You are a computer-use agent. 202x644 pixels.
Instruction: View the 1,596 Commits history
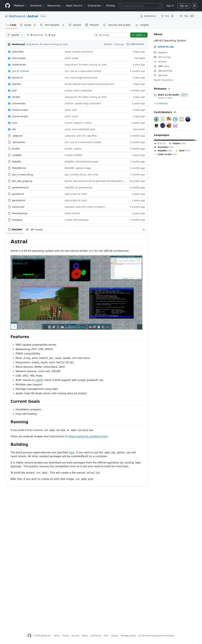click(x=135, y=44)
